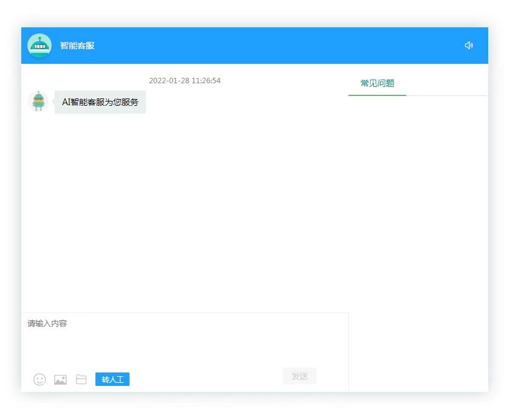Click the chat bot avatar beside the message
This screenshot has height=412, width=532.
point(38,101)
